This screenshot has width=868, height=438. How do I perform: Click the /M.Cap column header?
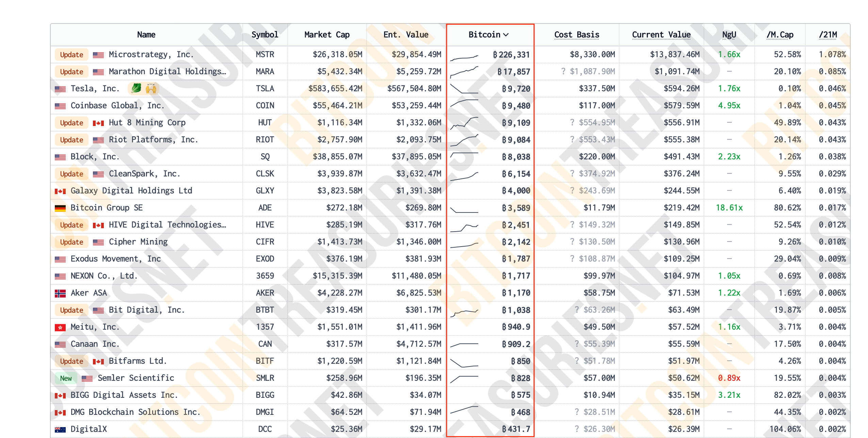click(780, 35)
